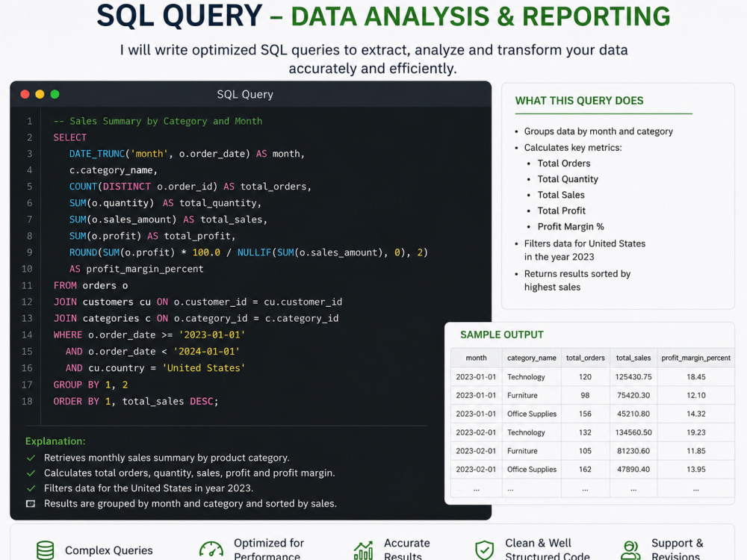Click the red close dot in SQL Query window

pos(25,94)
